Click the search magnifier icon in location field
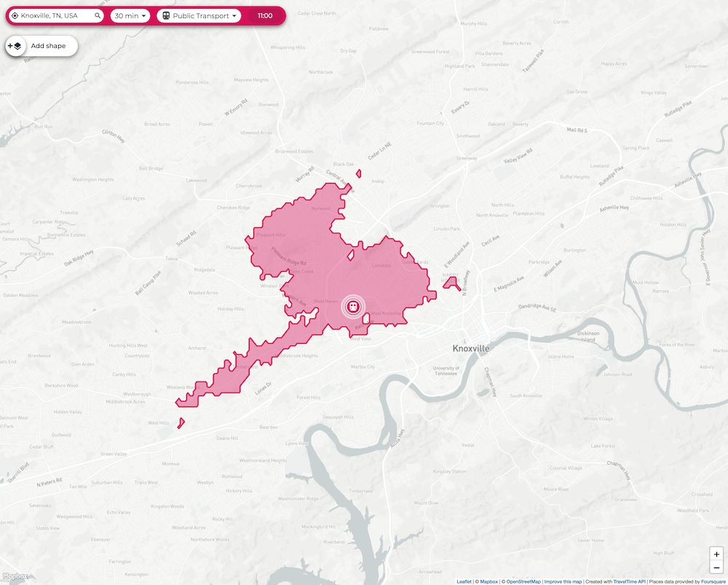Screen dimensions: 728x585 pos(98,15)
